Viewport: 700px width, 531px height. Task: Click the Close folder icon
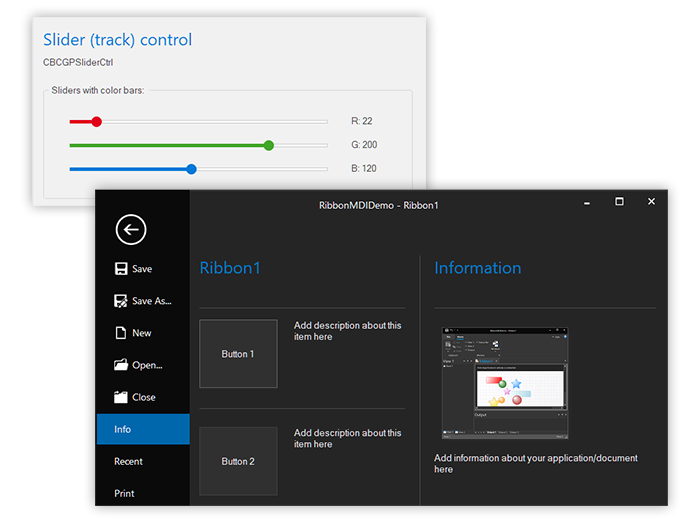click(121, 397)
